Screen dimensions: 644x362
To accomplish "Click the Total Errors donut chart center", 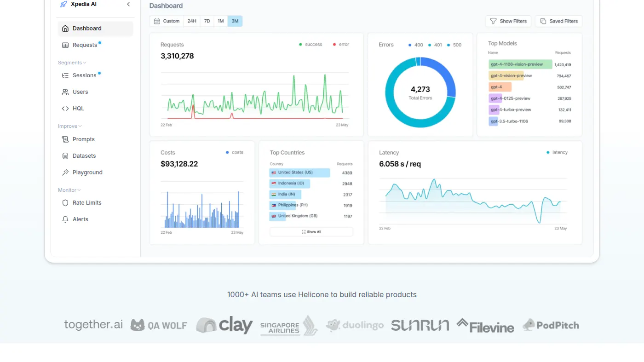I will coord(420,92).
